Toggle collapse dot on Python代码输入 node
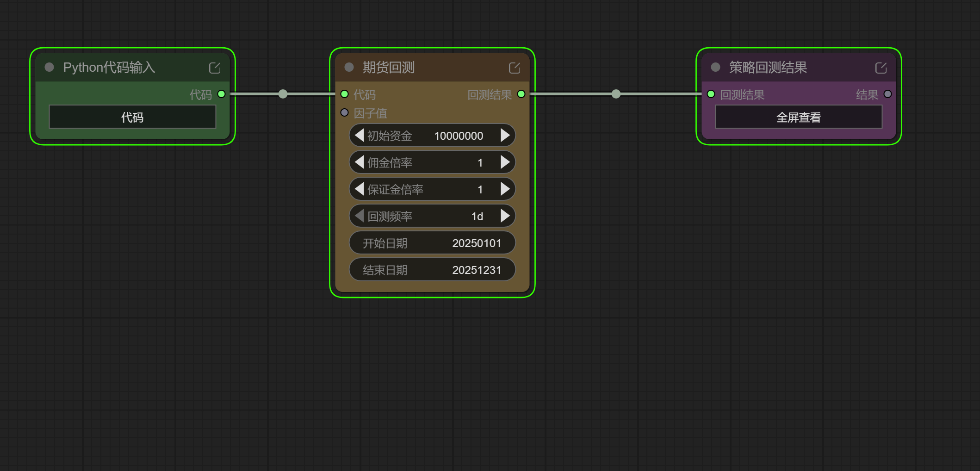The height and width of the screenshot is (471, 980). (50, 68)
